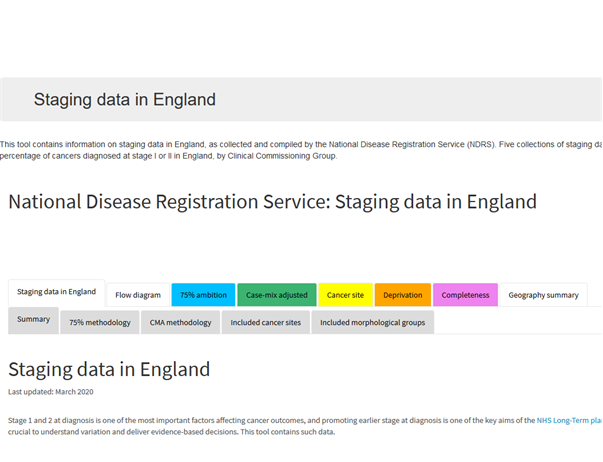Image resolution: width=603 pixels, height=462 pixels.
Task: Open the 75% methodology sub-tab
Action: [x=100, y=322]
